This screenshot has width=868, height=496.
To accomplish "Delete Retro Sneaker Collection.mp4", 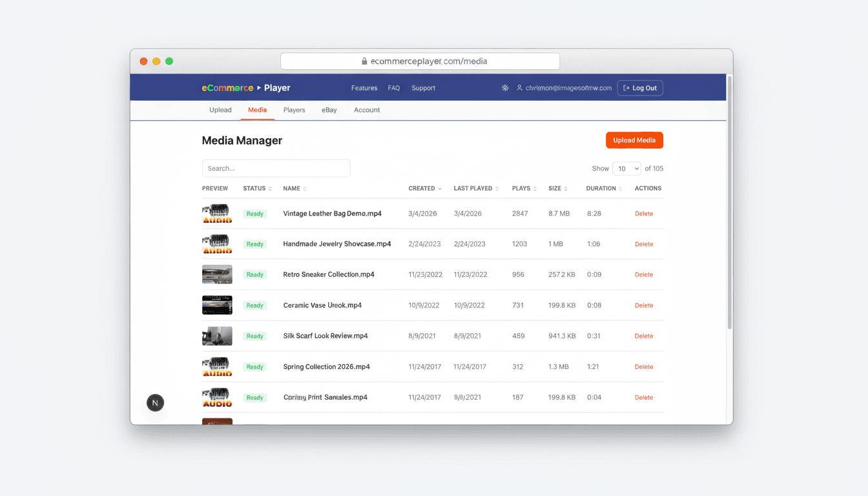I will pyautogui.click(x=643, y=274).
